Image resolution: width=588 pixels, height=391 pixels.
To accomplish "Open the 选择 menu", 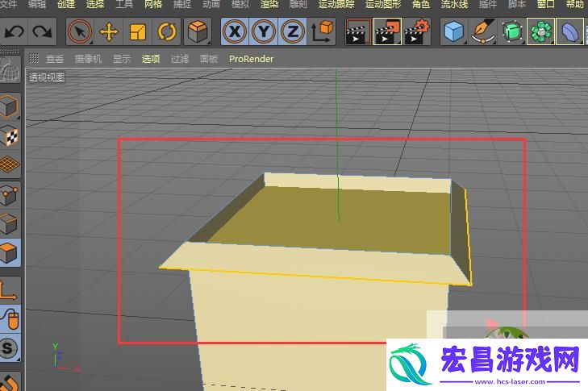I will tap(95, 5).
